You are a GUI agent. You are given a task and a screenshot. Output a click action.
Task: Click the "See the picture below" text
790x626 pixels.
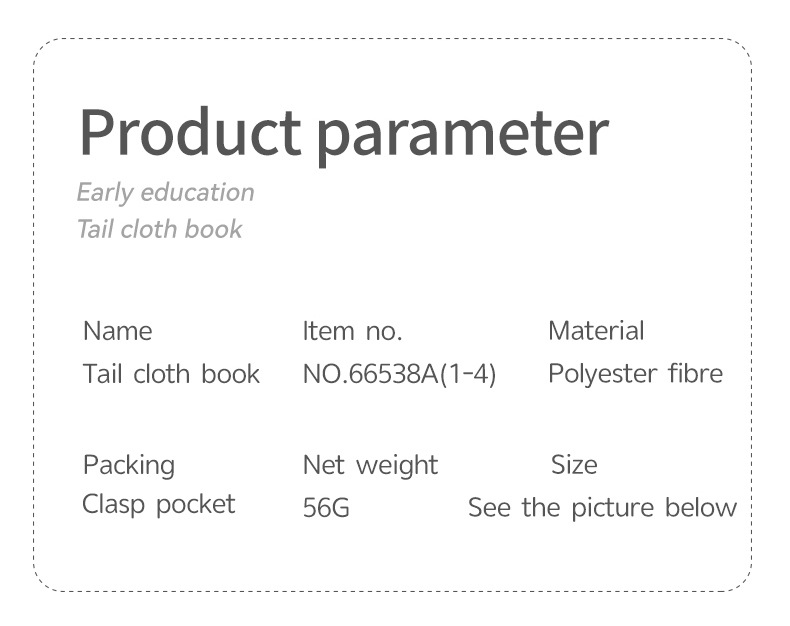click(x=602, y=508)
